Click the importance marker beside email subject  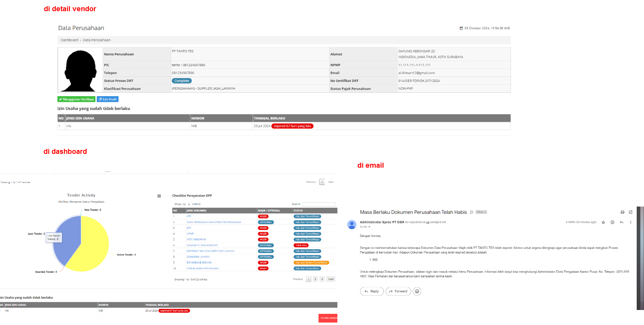click(472, 212)
